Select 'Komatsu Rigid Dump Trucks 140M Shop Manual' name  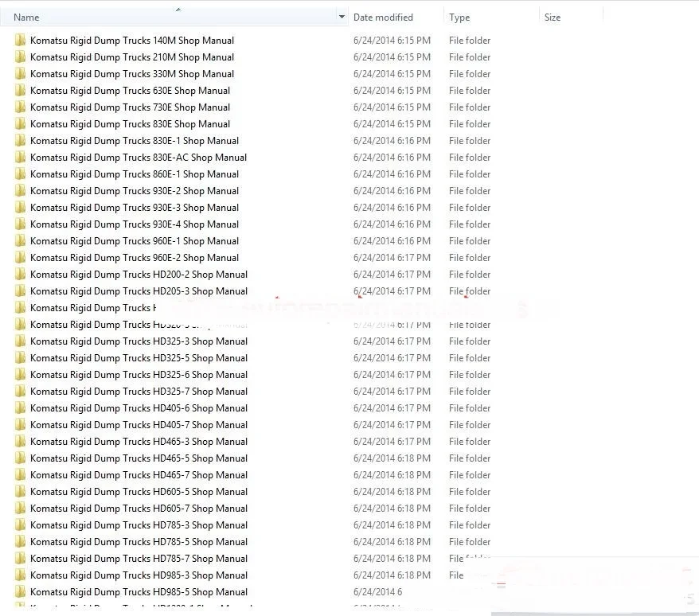pos(132,41)
